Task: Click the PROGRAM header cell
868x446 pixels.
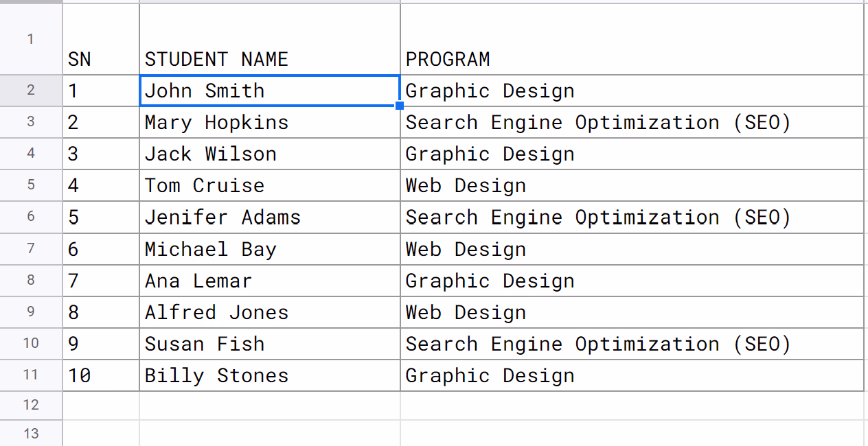Action: [x=632, y=59]
